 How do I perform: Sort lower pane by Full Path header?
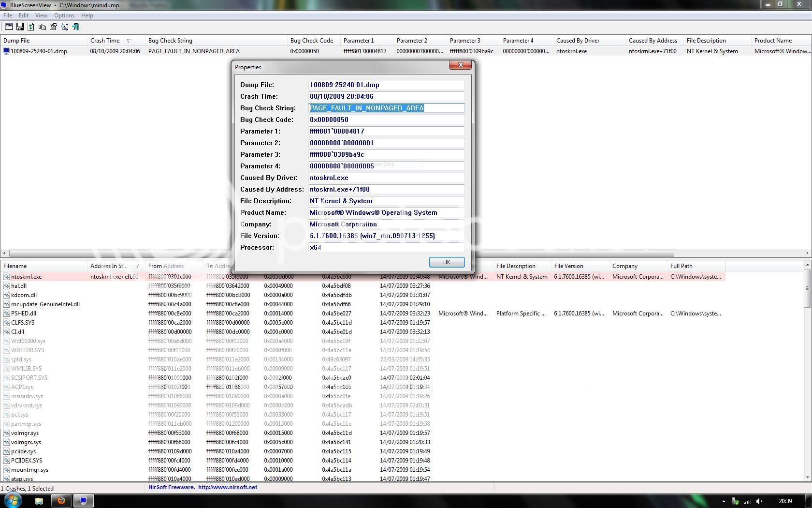(696, 266)
